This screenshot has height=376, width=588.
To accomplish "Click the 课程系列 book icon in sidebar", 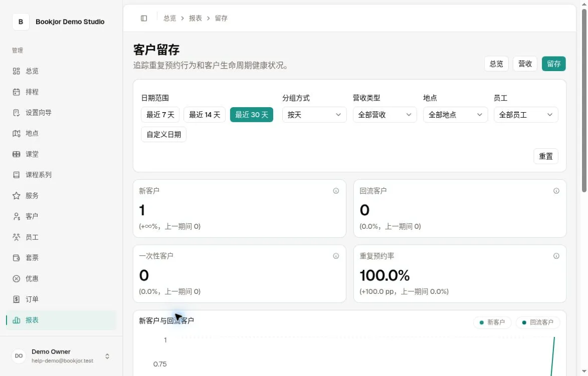I will click(16, 175).
